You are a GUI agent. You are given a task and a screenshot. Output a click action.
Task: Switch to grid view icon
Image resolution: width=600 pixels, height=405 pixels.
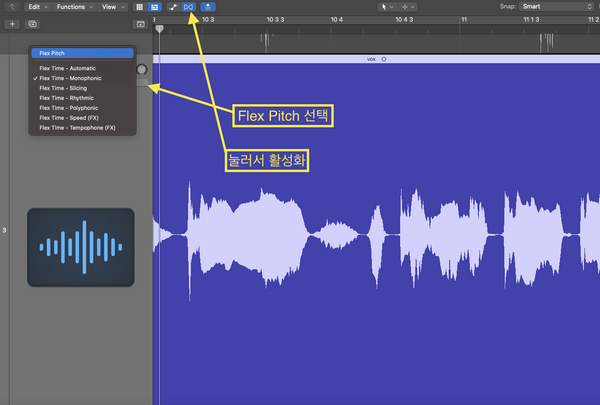(139, 6)
